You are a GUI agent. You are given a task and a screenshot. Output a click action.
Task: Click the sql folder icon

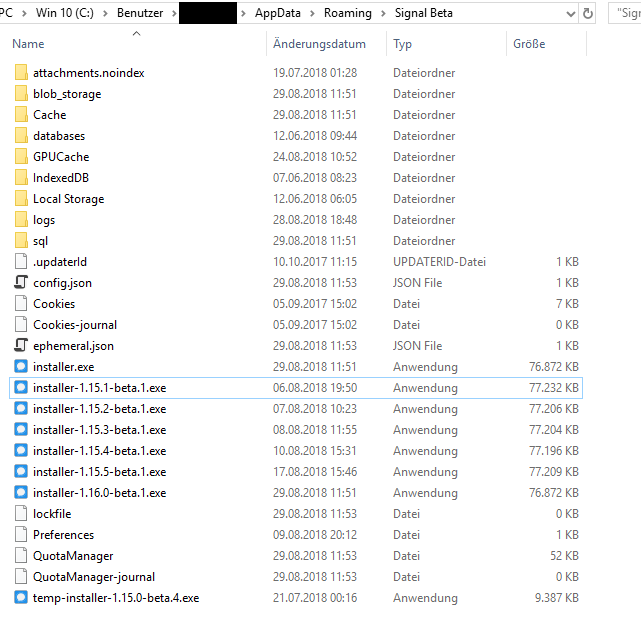[21, 241]
